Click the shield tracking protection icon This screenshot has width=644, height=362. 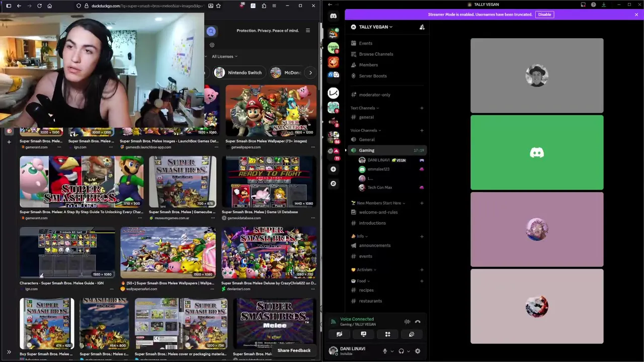click(x=78, y=6)
